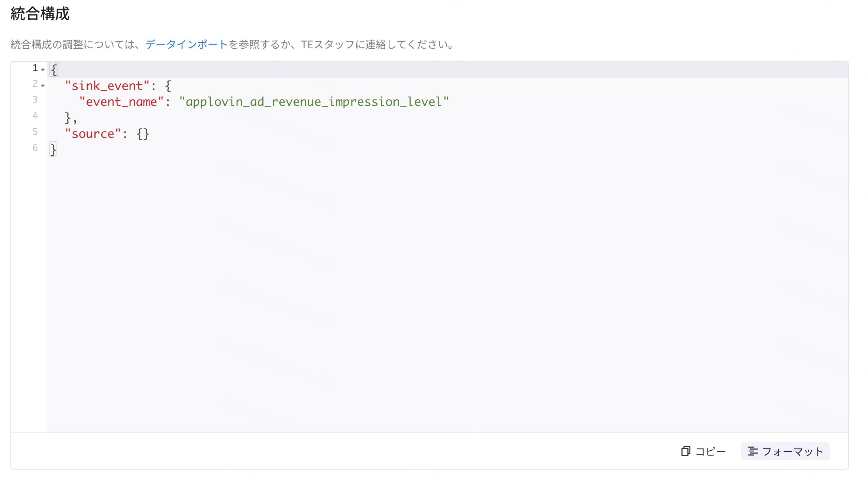Image resolution: width=868 pixels, height=483 pixels.
Task: Click the "event_name" key text
Action: (122, 102)
